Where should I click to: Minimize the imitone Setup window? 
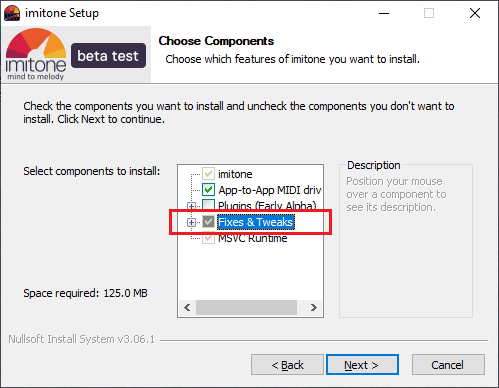pyautogui.click(x=384, y=13)
